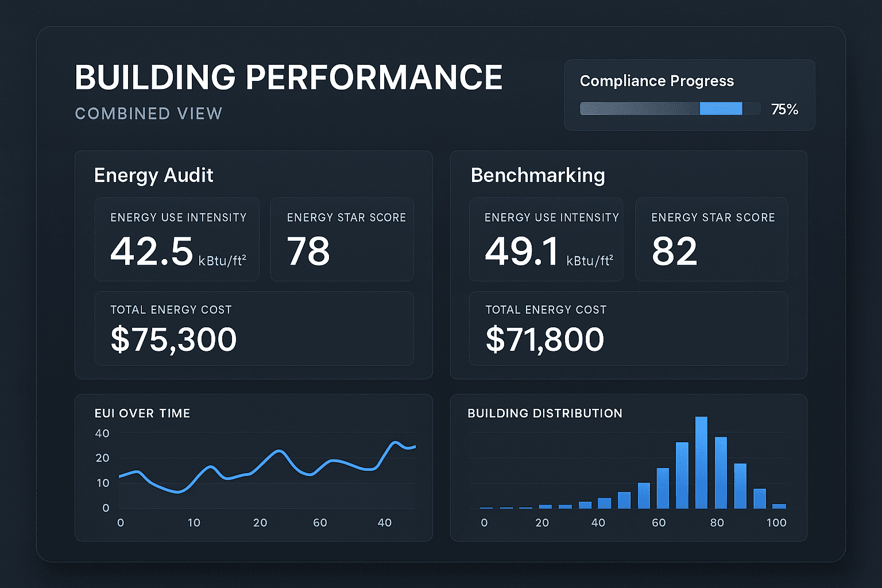The width and height of the screenshot is (882, 588).
Task: Click the Compliance Progress bar
Action: click(x=670, y=109)
